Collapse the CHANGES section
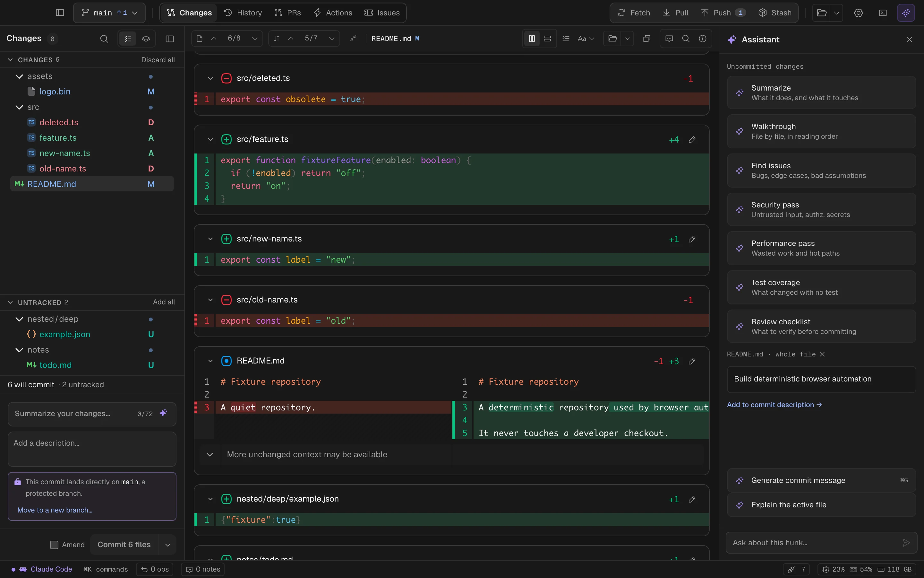This screenshot has height=578, width=924. click(10, 60)
